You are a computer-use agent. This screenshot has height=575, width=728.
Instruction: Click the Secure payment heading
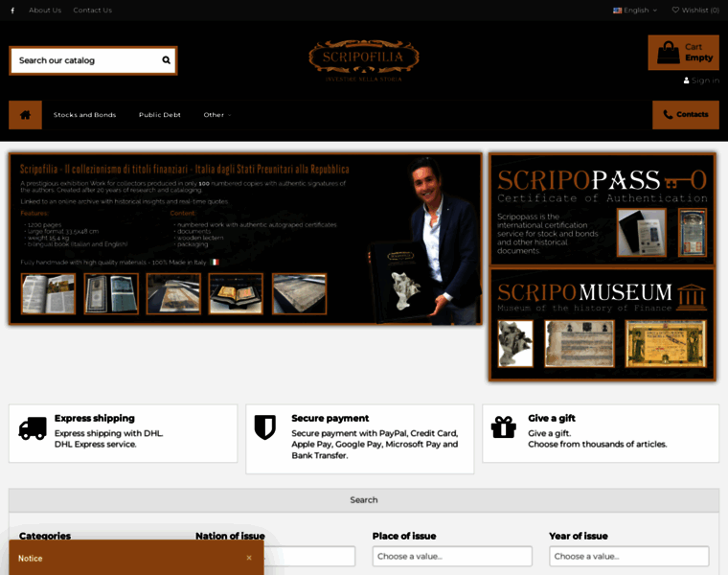point(330,418)
